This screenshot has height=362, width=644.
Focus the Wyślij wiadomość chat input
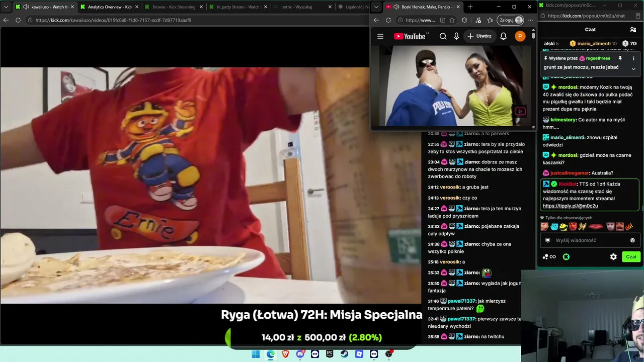tap(591, 240)
